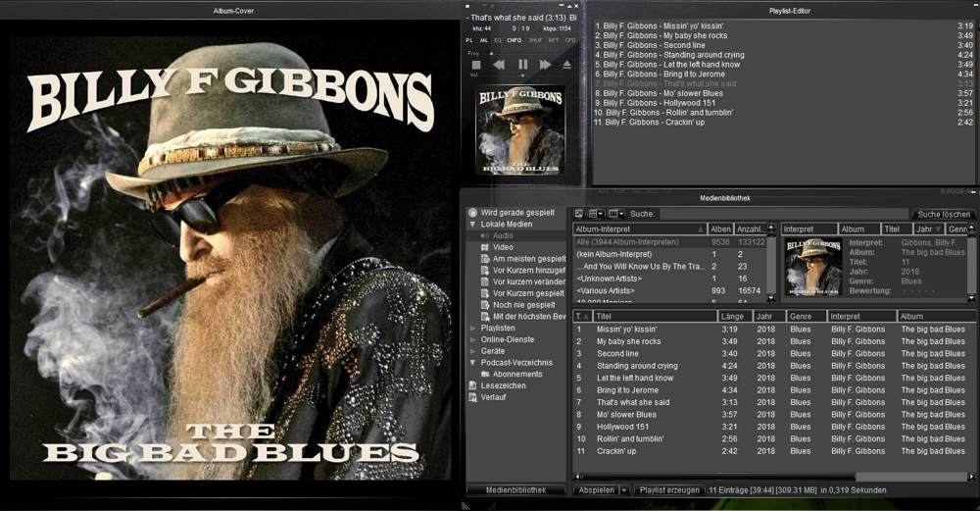Click in the Suche search field
Image resolution: width=980 pixels, height=511 pixels.
782,214
